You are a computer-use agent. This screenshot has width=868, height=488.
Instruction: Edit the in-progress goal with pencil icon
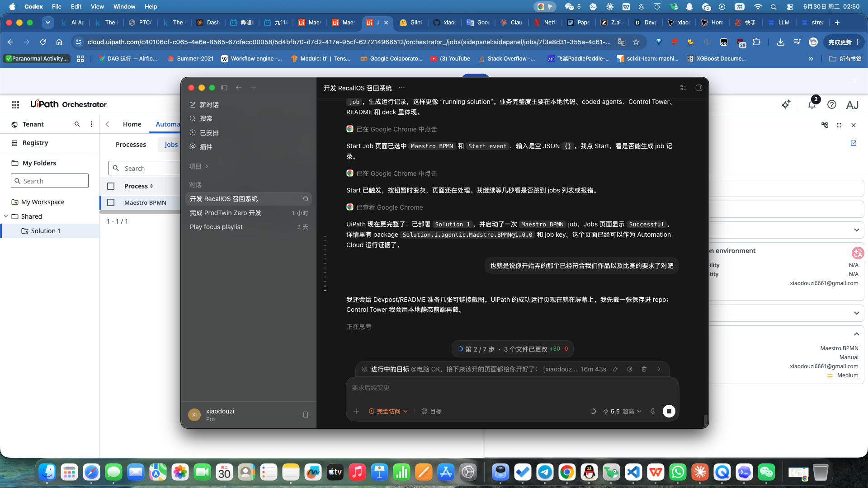(x=615, y=369)
